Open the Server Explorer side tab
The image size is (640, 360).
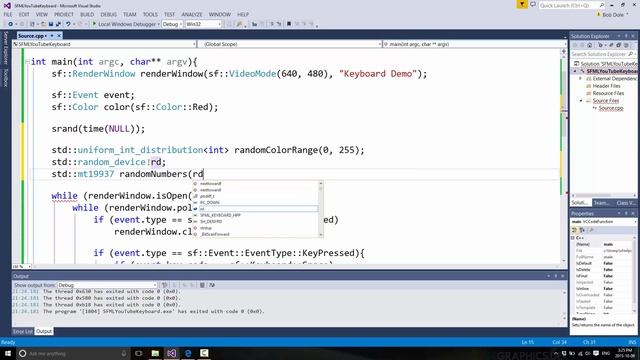(6, 48)
